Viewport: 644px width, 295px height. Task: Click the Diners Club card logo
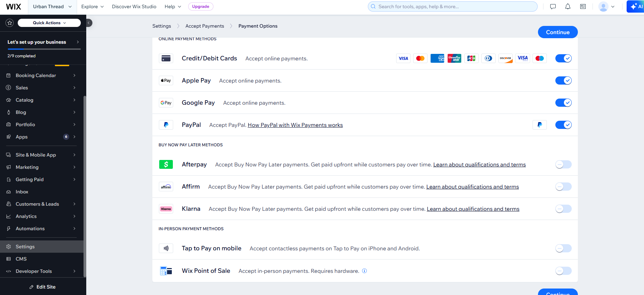tap(489, 58)
